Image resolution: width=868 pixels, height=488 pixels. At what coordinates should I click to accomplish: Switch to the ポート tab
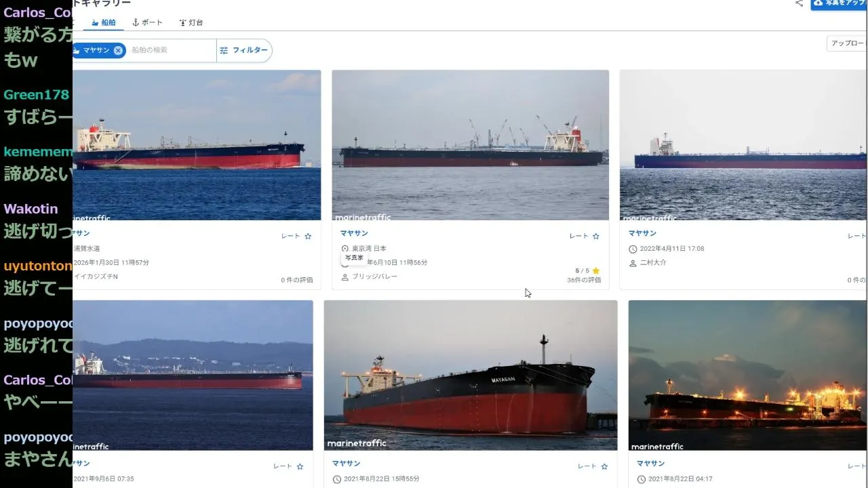pyautogui.click(x=147, y=22)
